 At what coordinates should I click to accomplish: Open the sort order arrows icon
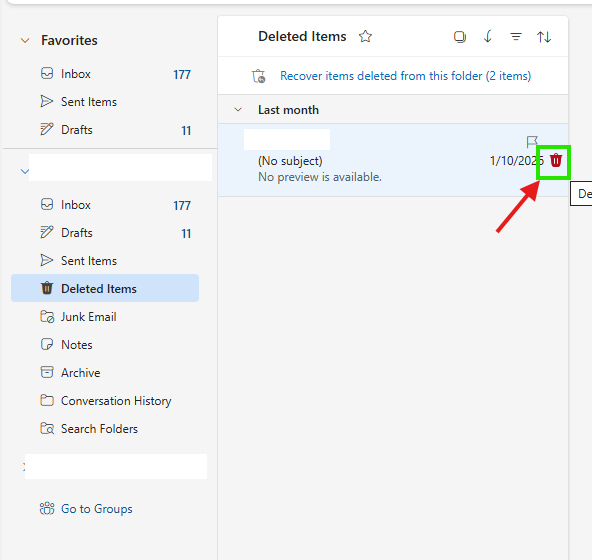pos(544,37)
